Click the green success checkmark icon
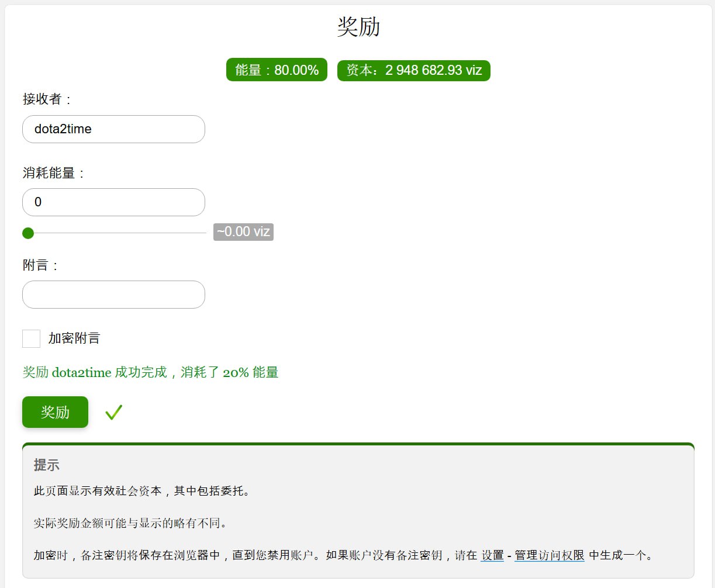Image resolution: width=715 pixels, height=588 pixels. pos(113,413)
